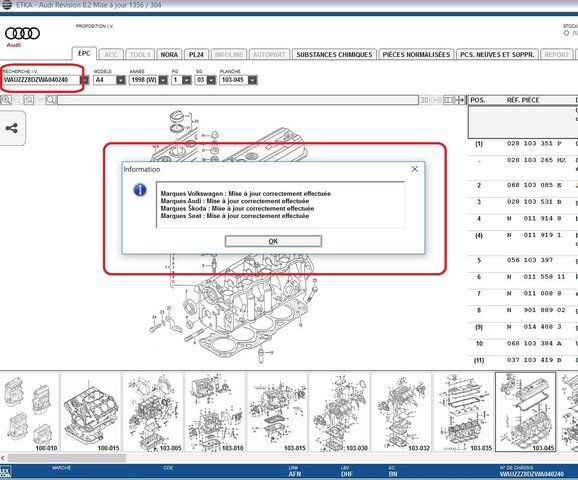Click the greyed ACC tab
Image resolution: width=578 pixels, height=480 pixels.
[x=111, y=55]
